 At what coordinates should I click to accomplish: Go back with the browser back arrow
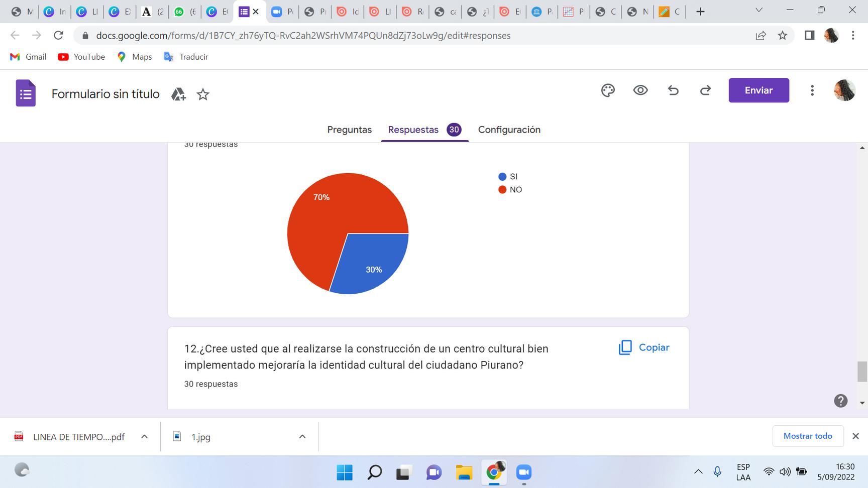[x=15, y=35]
